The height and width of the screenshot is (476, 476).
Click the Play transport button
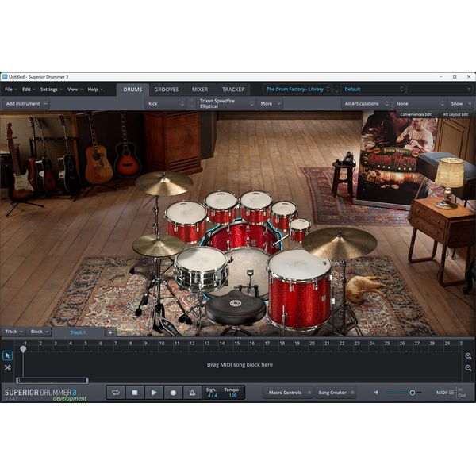pos(154,393)
